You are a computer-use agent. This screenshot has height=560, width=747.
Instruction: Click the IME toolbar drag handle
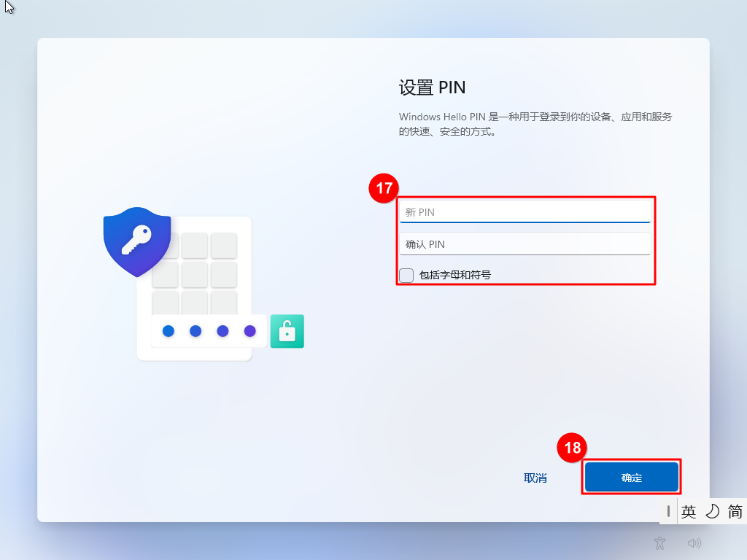(668, 511)
